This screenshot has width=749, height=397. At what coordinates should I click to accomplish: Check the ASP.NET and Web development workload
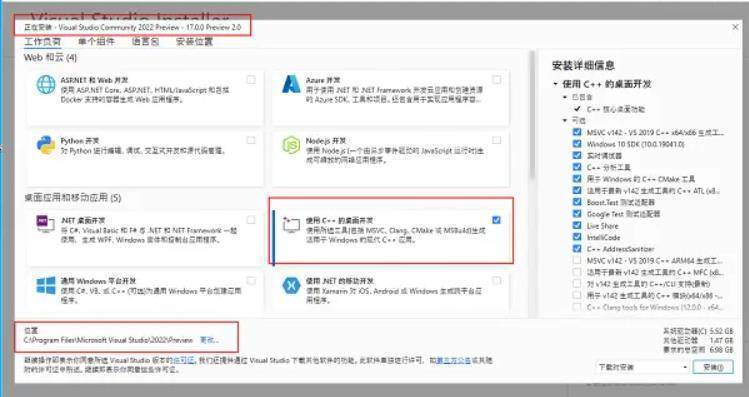[251, 80]
